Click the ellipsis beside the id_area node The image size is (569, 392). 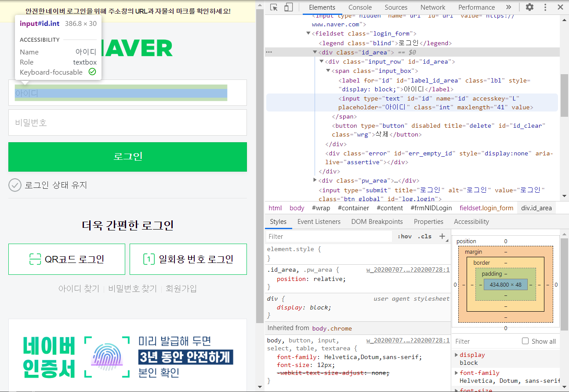click(269, 52)
